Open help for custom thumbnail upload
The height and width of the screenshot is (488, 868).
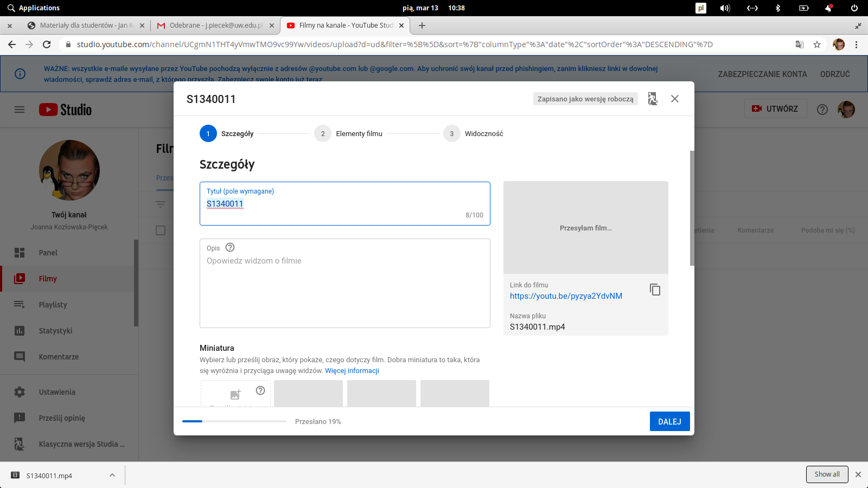tap(260, 390)
